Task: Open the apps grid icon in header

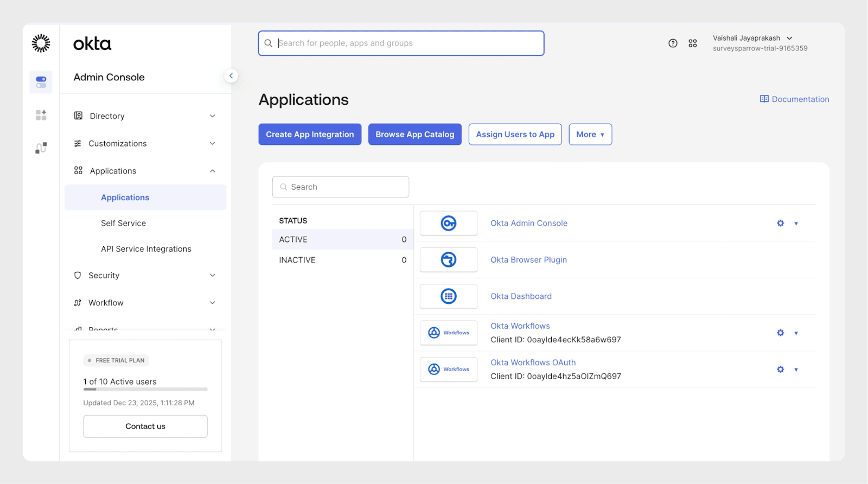Action: [x=693, y=43]
